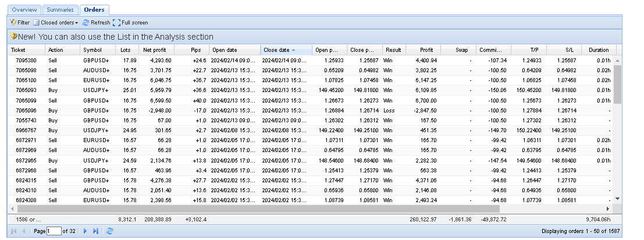The image size is (644, 240).
Task: Go to next page of orders
Action: pos(85,231)
